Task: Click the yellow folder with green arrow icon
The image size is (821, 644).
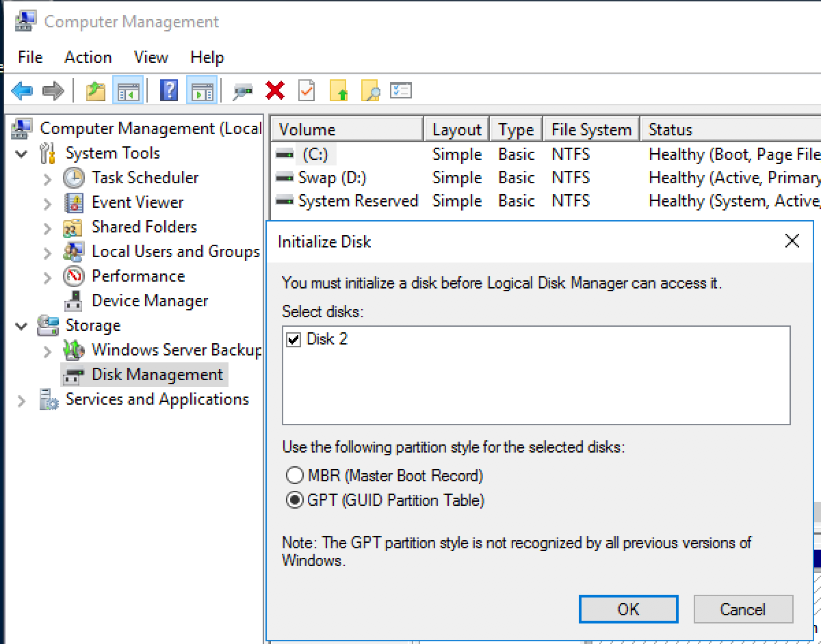Action: point(339,90)
